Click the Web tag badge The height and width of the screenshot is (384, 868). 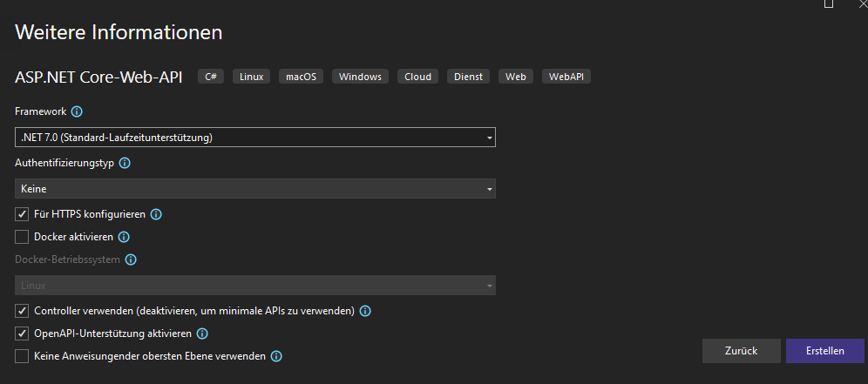tap(516, 77)
